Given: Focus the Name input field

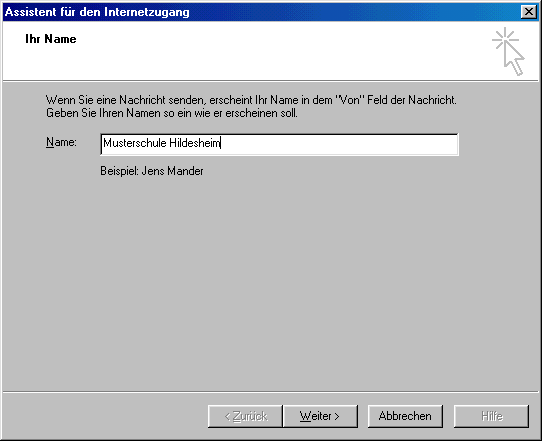Looking at the screenshot, I should (x=279, y=144).
